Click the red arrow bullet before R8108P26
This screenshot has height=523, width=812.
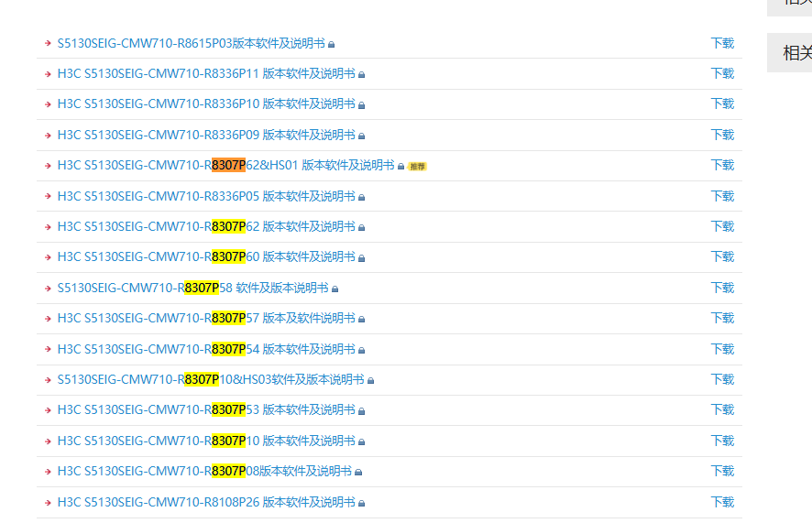pos(48,502)
